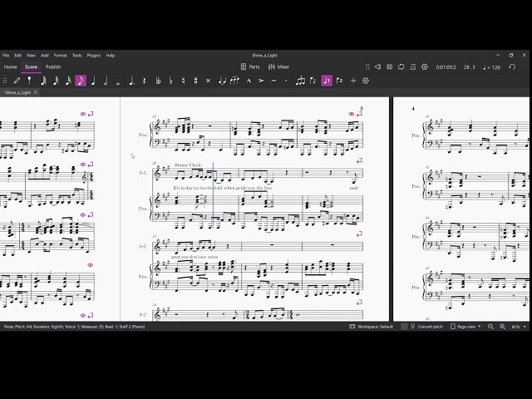Flip note stem direction
This screenshot has height=399, width=532.
pos(313,81)
